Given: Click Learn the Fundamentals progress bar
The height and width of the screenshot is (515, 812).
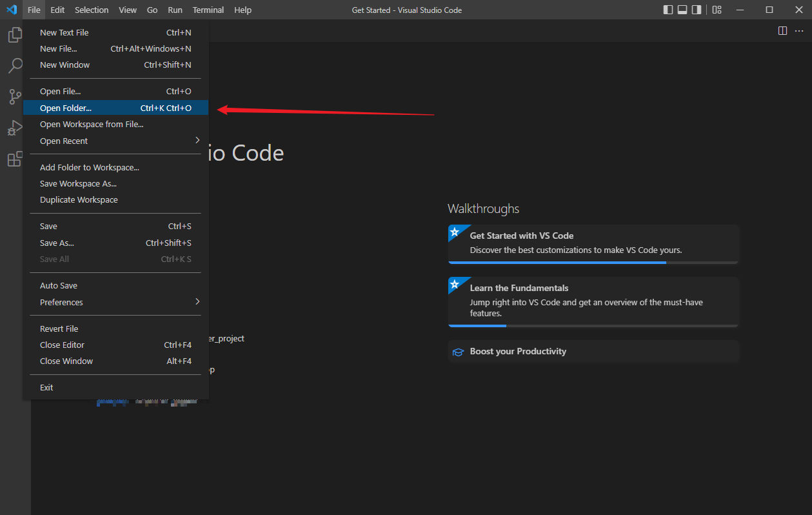Looking at the screenshot, I should [x=593, y=326].
